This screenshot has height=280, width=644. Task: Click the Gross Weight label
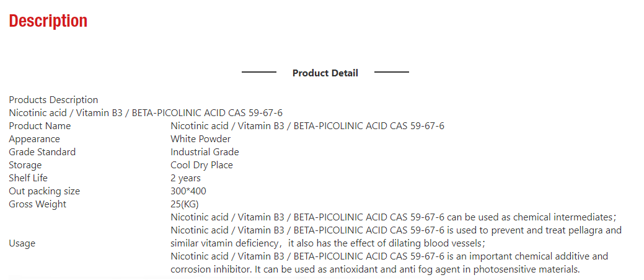[x=37, y=204]
